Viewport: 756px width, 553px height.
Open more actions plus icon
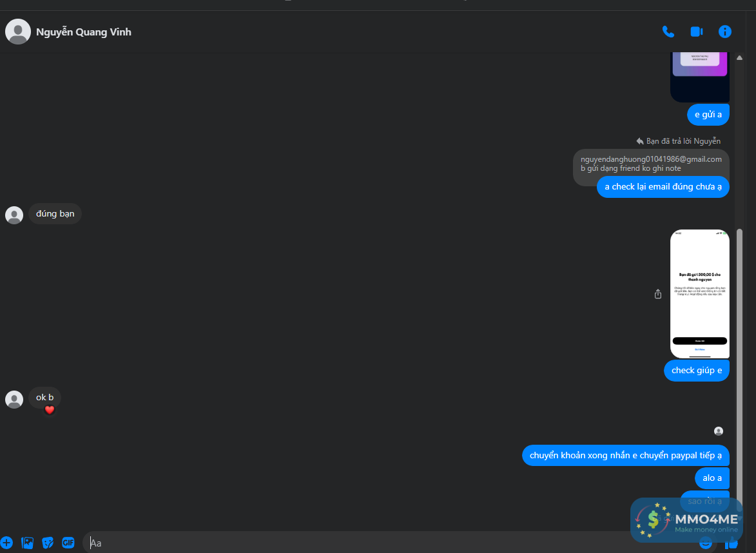(6, 543)
